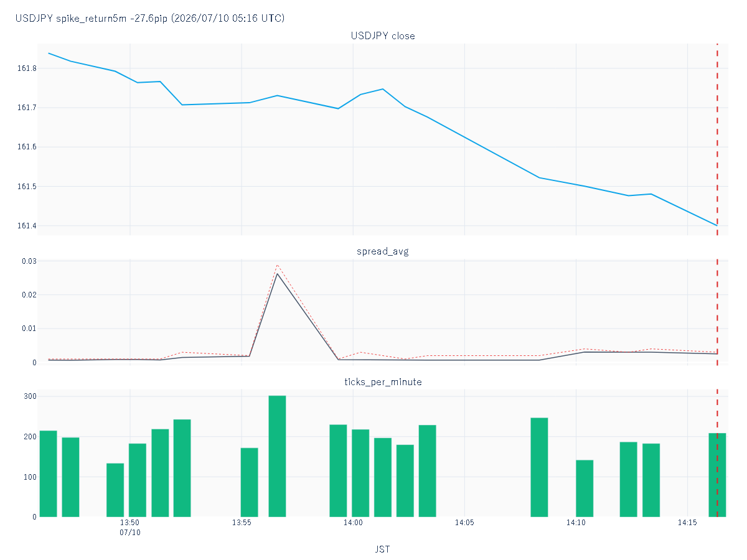
Task: Click the spread_avg peak point
Action: coord(277,273)
